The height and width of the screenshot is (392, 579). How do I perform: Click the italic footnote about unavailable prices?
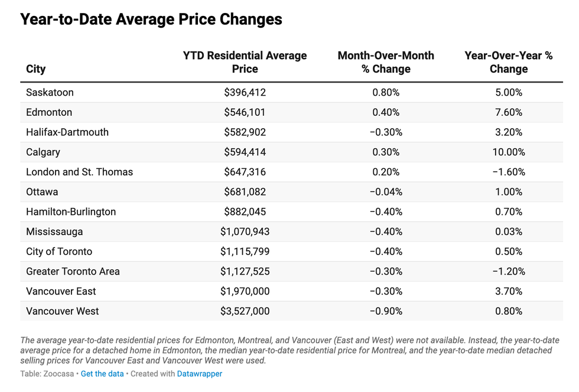pos(289,350)
